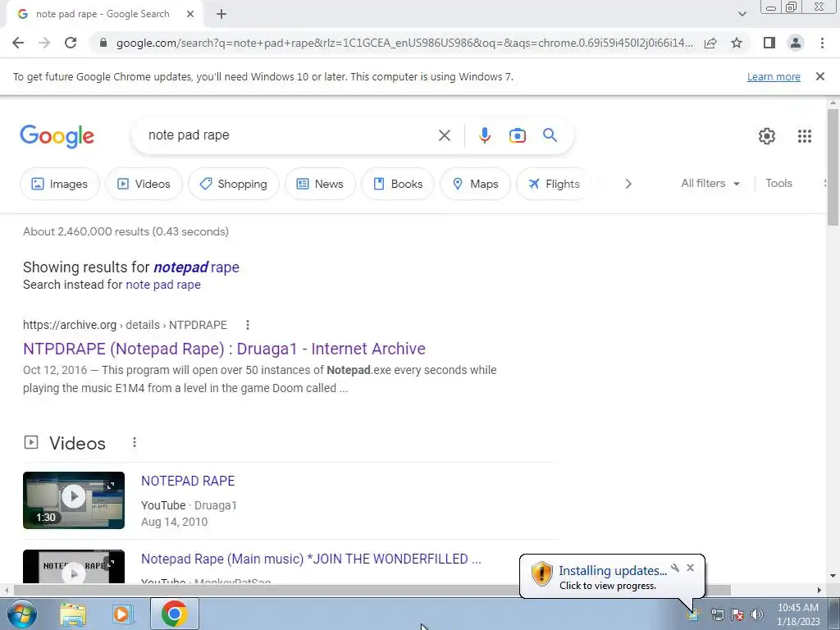The width and height of the screenshot is (840, 630).
Task: Open the Chrome three-dot menu
Action: (x=822, y=43)
